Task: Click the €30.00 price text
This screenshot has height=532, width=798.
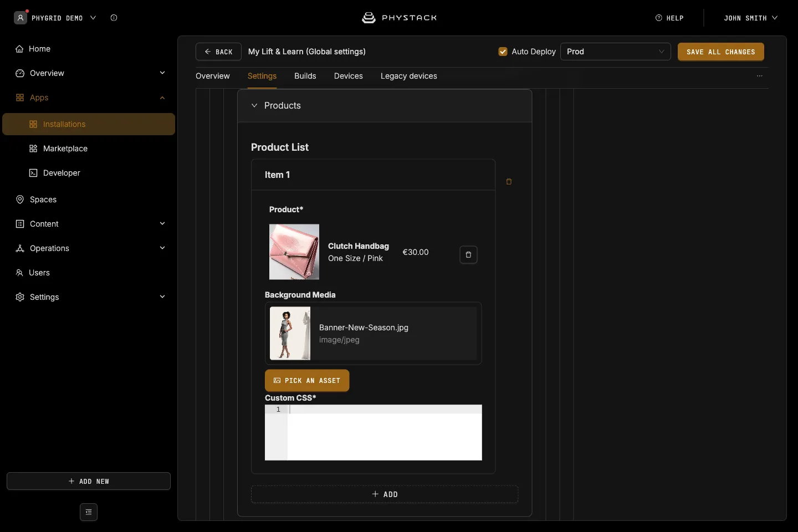Action: [416, 252]
